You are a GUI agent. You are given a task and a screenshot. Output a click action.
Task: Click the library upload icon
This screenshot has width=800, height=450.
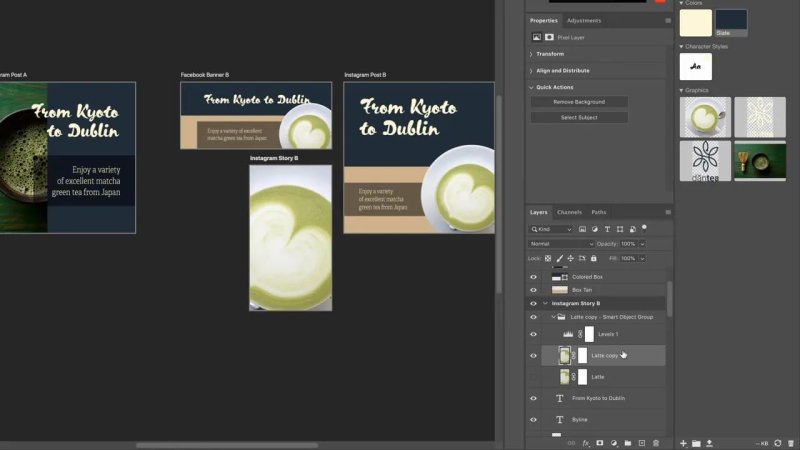click(709, 443)
